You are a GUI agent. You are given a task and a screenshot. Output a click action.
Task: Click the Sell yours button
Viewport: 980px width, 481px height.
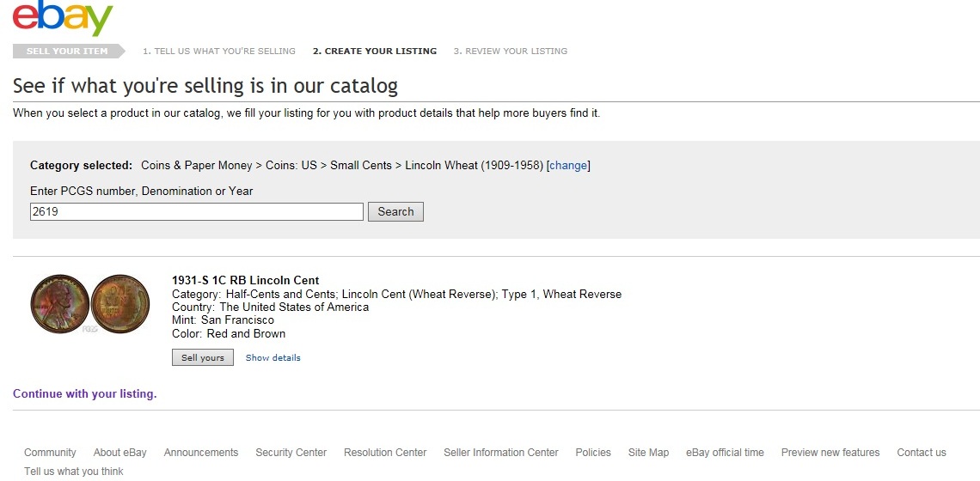203,357
